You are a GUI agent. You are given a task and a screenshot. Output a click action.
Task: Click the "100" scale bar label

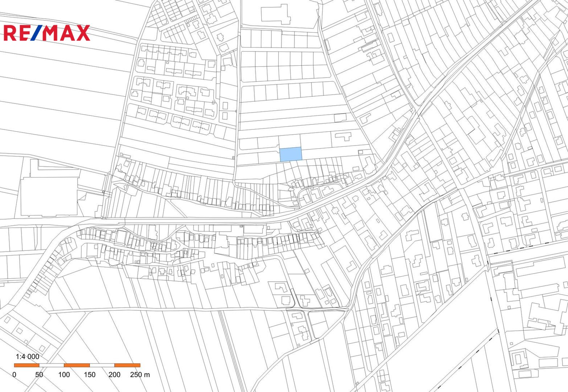64,375
